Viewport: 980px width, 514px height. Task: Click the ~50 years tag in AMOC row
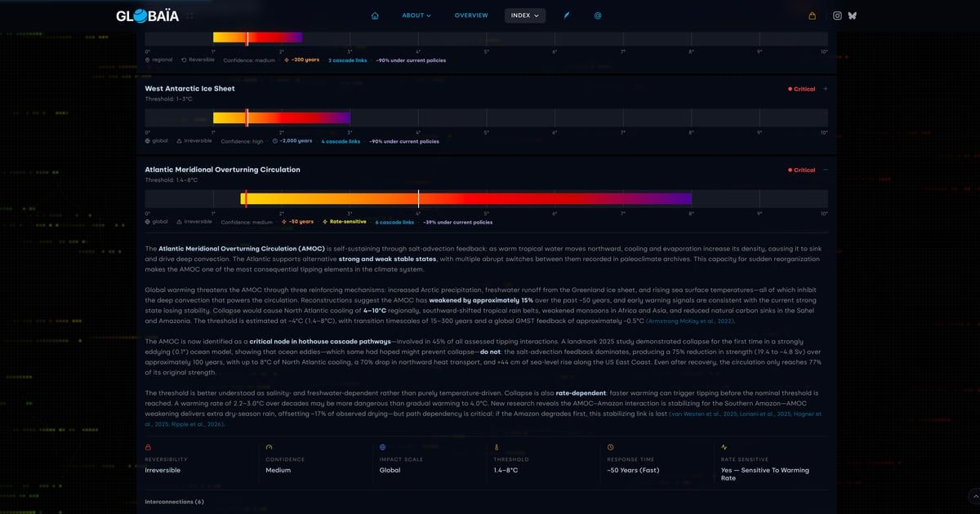pyautogui.click(x=297, y=222)
